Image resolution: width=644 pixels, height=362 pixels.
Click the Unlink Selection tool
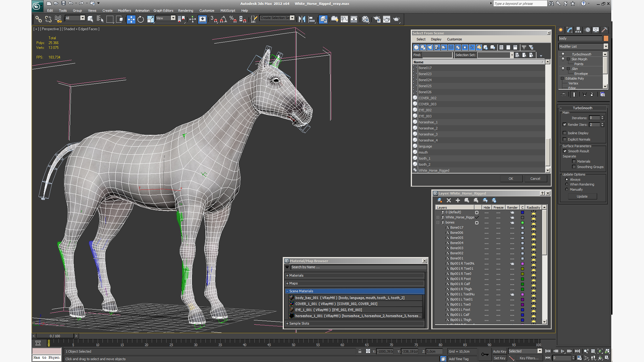(48, 19)
